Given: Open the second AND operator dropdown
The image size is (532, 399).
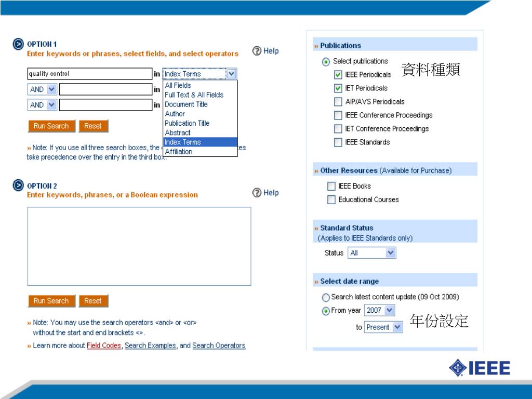Looking at the screenshot, I should tap(51, 105).
